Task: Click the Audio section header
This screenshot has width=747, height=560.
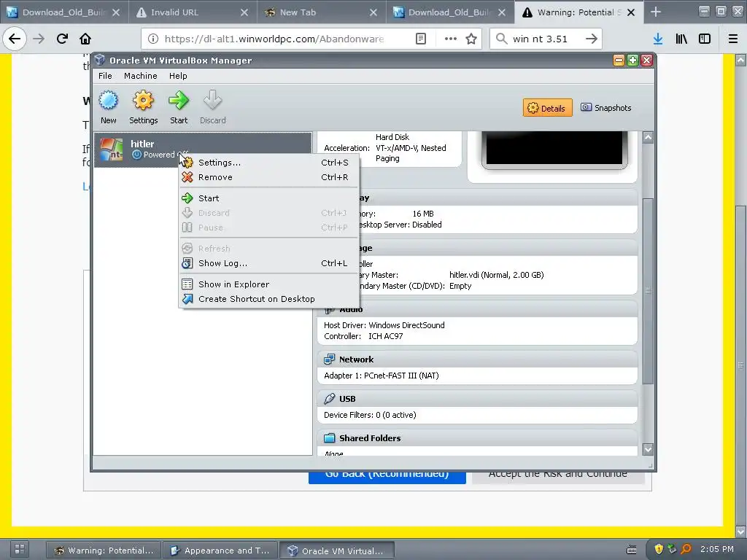Action: point(477,309)
